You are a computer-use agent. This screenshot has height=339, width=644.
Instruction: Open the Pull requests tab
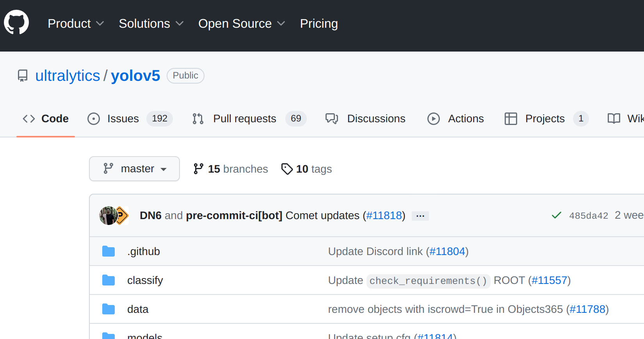click(x=249, y=118)
